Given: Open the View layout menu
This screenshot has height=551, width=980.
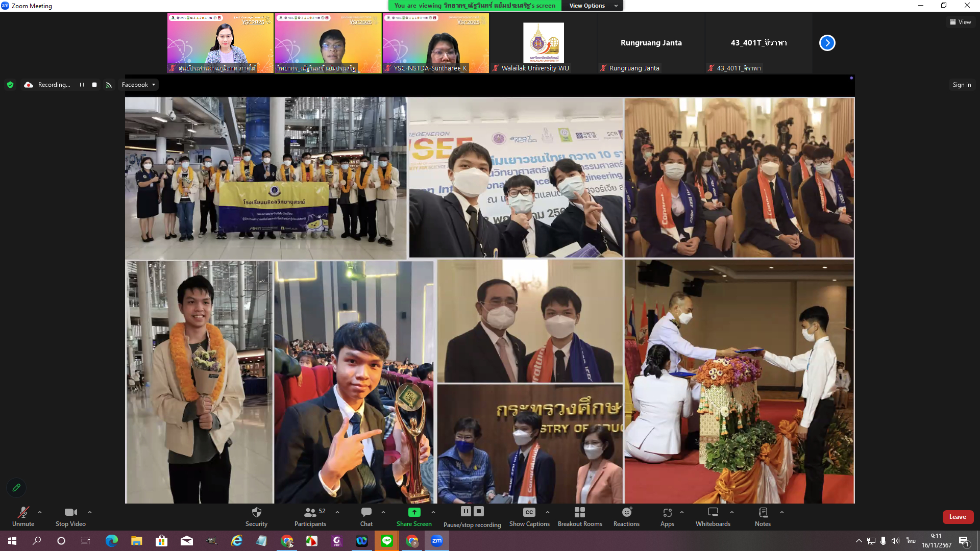Looking at the screenshot, I should 961,22.
